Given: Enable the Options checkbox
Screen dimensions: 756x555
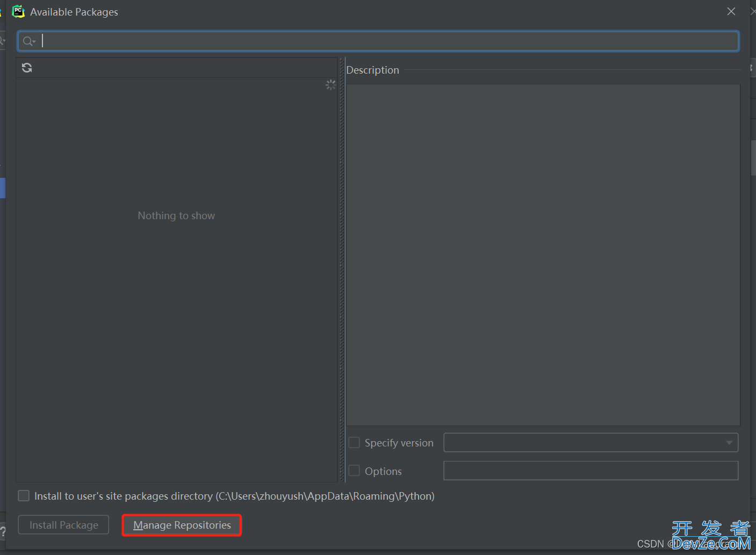Looking at the screenshot, I should coord(354,471).
